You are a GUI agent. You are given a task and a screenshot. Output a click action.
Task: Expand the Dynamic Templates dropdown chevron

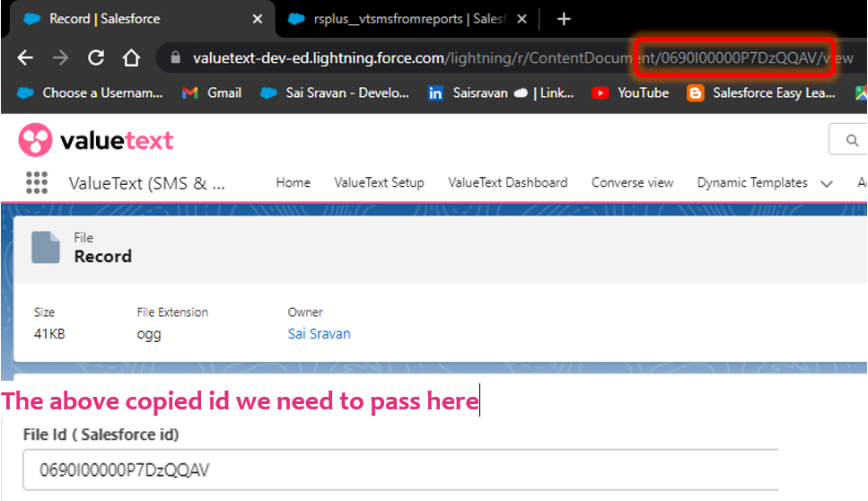[827, 183]
